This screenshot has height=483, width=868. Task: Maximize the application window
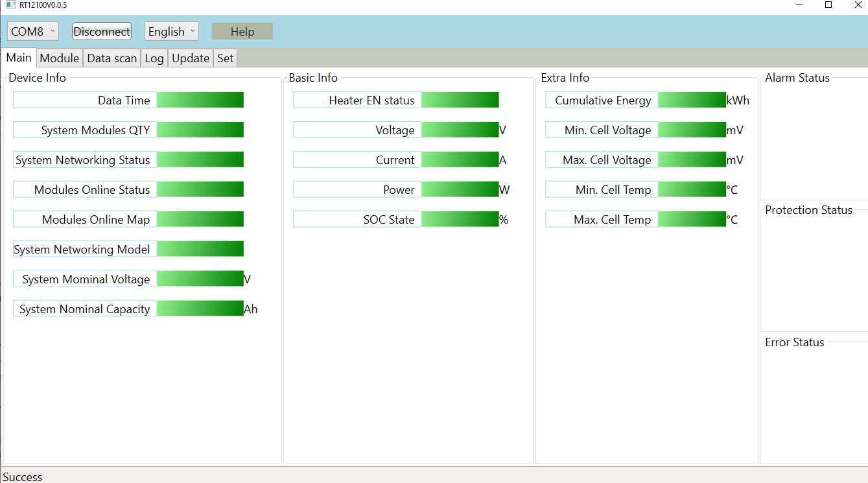coord(828,5)
